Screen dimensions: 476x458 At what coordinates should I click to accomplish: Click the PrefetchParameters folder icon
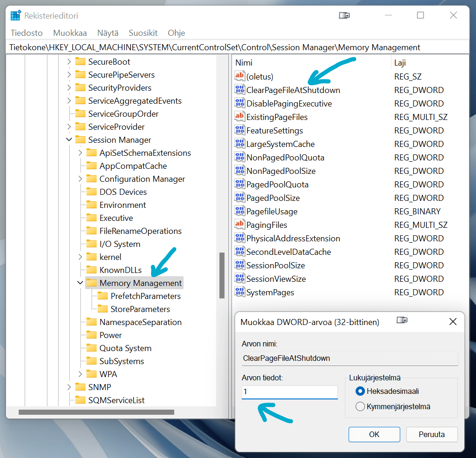103,296
